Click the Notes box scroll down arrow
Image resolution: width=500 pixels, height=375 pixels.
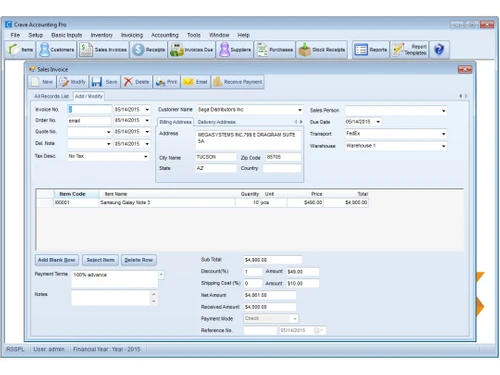pos(154,302)
